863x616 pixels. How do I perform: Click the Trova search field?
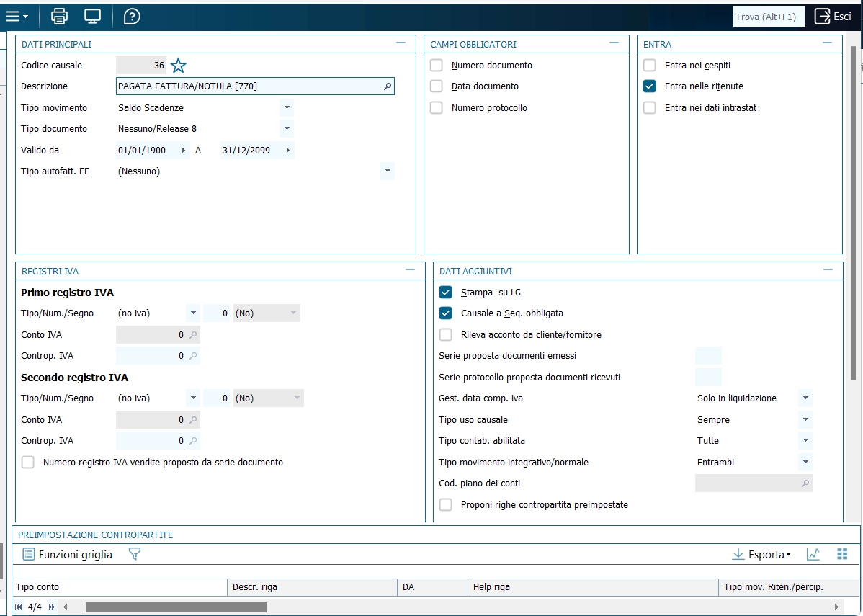(x=769, y=17)
